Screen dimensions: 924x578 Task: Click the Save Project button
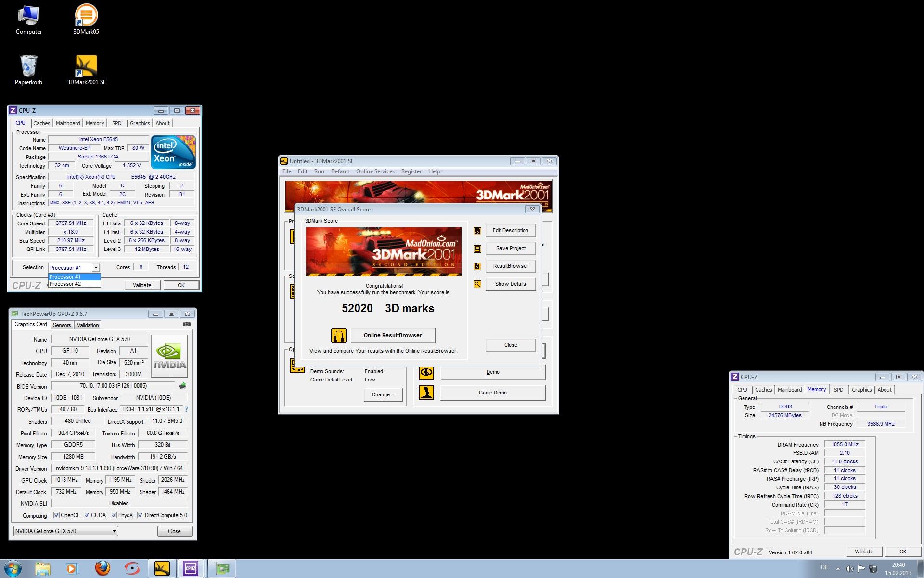tap(511, 249)
